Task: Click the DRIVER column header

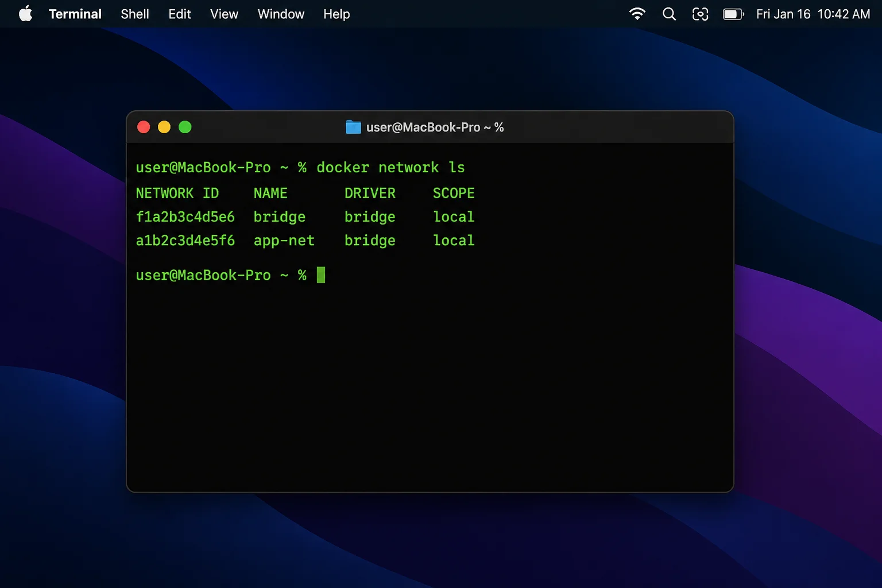Action: pyautogui.click(x=370, y=193)
